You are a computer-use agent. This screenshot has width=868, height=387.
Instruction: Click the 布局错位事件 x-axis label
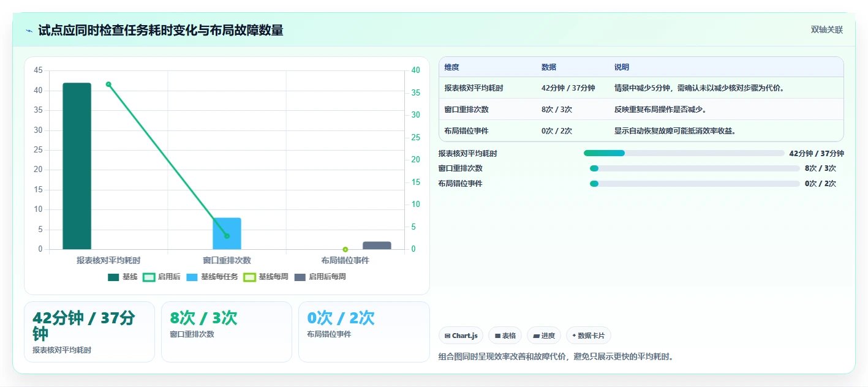tap(345, 260)
